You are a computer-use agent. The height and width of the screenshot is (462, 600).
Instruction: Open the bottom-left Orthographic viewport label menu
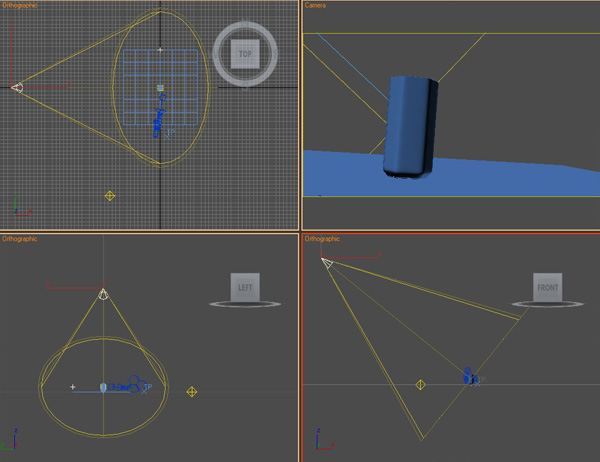click(20, 238)
